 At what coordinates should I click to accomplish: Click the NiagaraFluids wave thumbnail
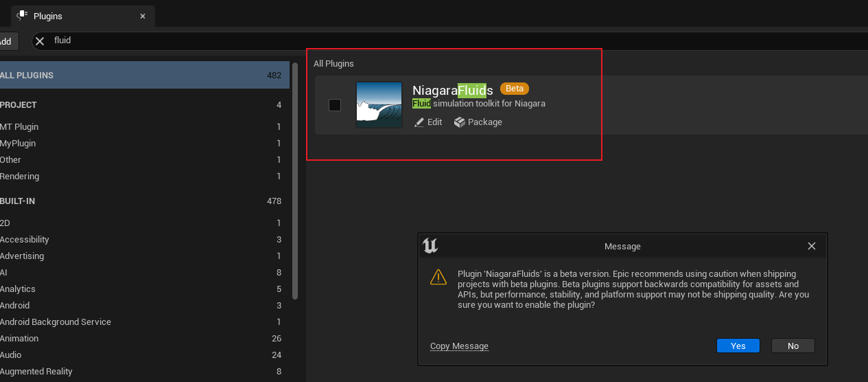(379, 105)
